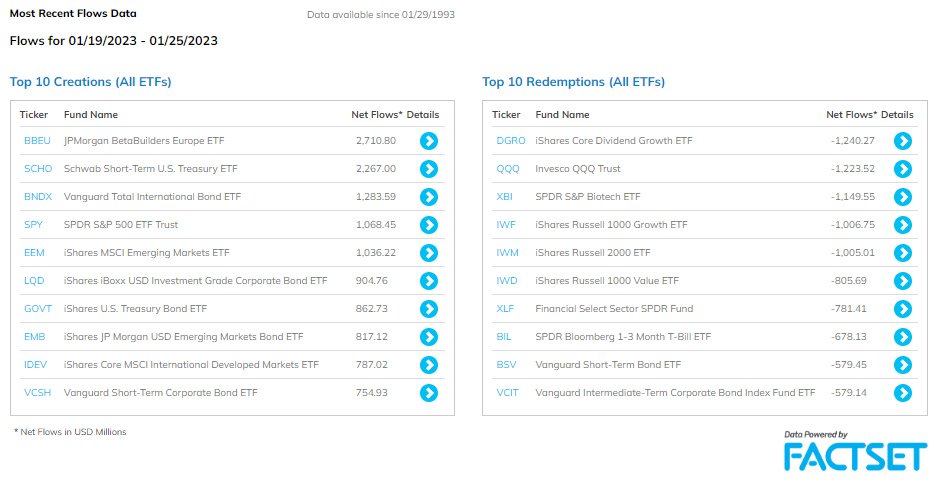
Task: Click net flows value -579.14
Action: 848,393
